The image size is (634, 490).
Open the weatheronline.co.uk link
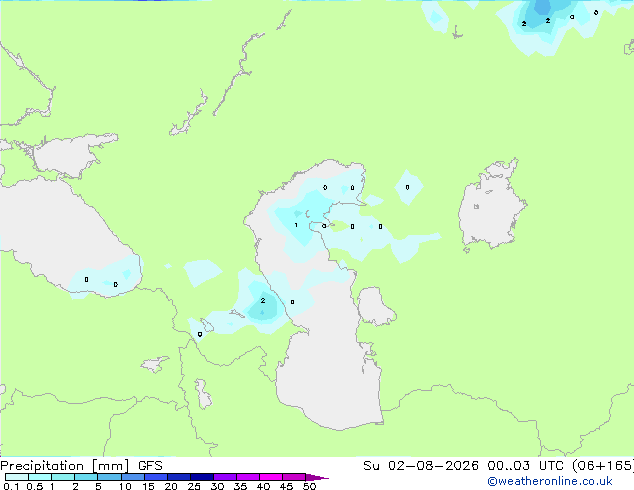point(550,481)
